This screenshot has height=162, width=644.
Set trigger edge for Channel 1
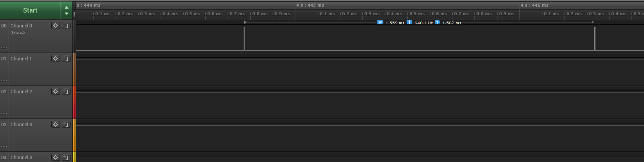(66, 58)
